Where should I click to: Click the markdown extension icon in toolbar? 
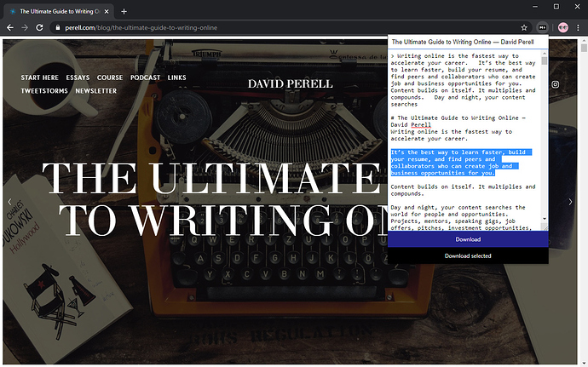(542, 28)
